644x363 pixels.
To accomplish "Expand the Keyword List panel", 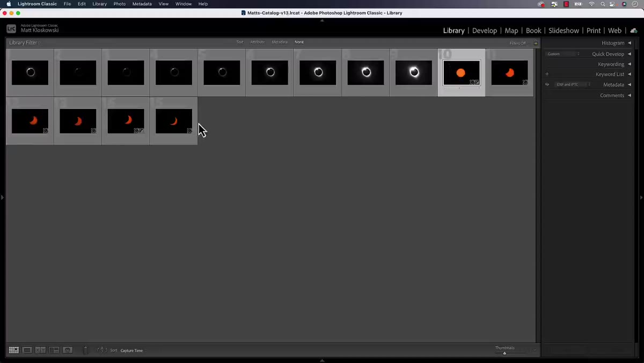I will [x=613, y=74].
